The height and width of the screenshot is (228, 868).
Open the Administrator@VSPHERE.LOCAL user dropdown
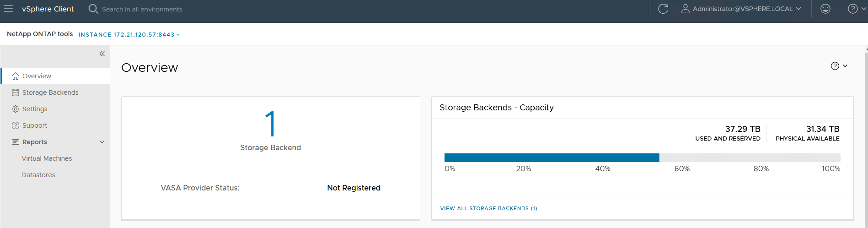tap(741, 9)
